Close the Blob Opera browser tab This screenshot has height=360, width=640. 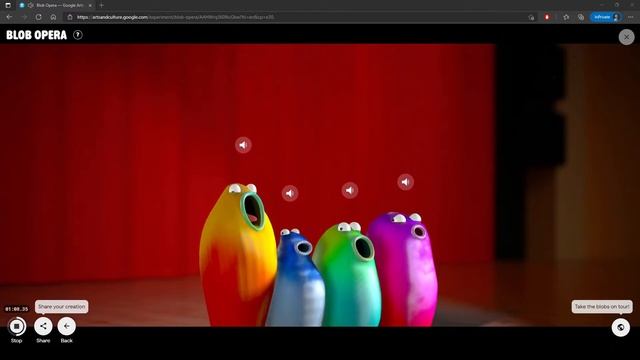(90, 5)
